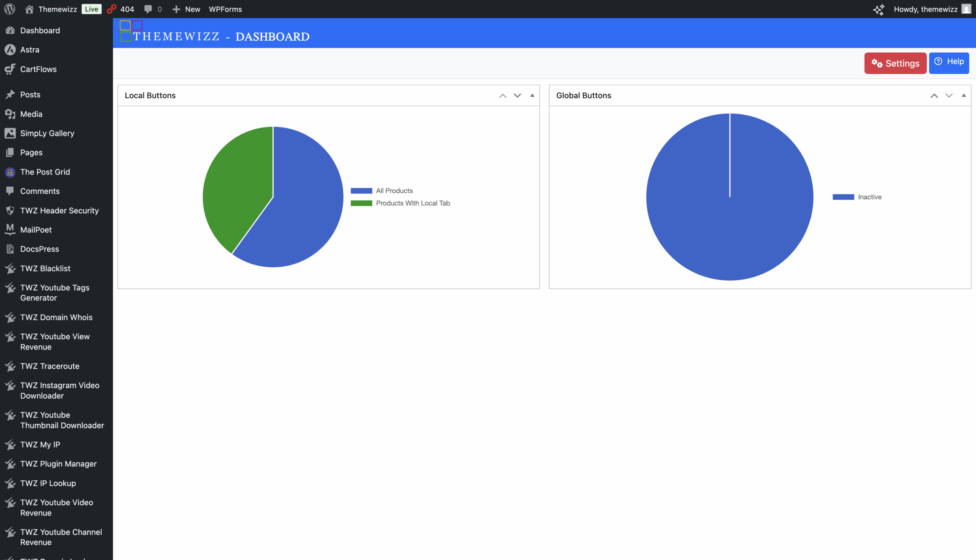Click the 404 broken link icon
Viewport: 976px width, 560px height.
click(x=112, y=9)
